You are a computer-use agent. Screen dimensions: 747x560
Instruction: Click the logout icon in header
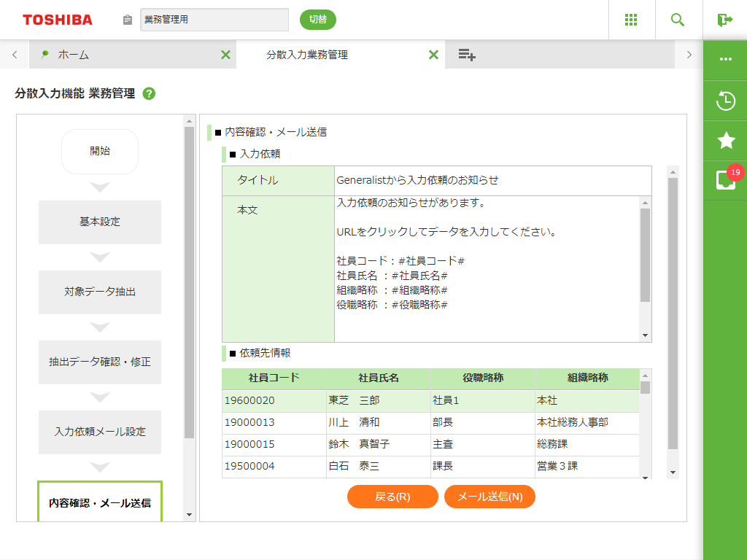pos(724,20)
